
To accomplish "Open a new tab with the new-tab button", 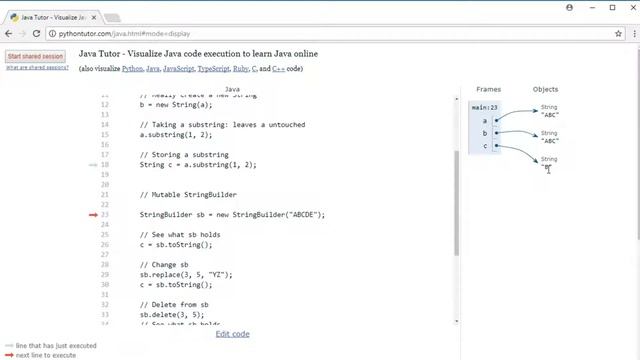I will click(112, 18).
